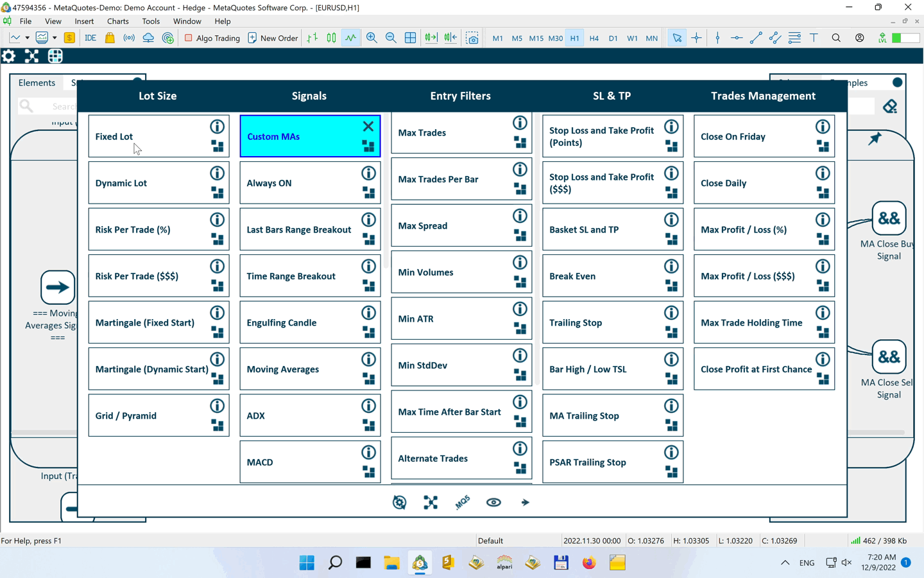Click the Max Spread info icon
Screen dimensions: 924x578
coord(520,216)
